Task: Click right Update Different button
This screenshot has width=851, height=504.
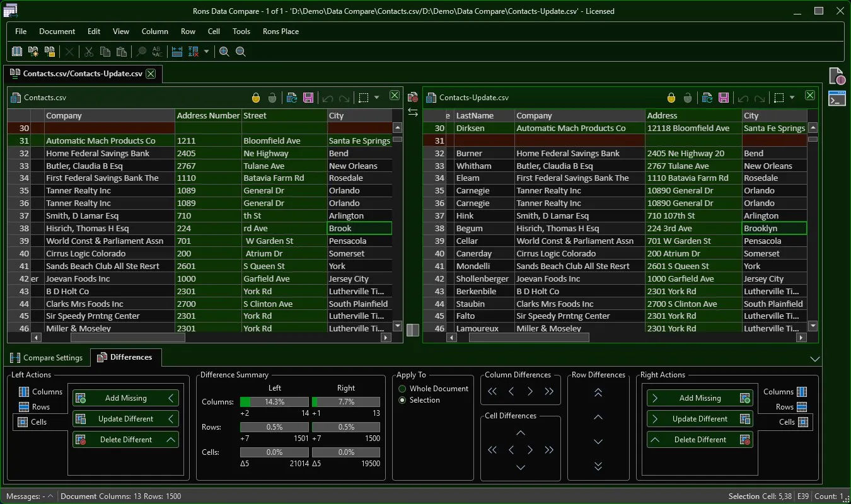Action: [x=700, y=419]
